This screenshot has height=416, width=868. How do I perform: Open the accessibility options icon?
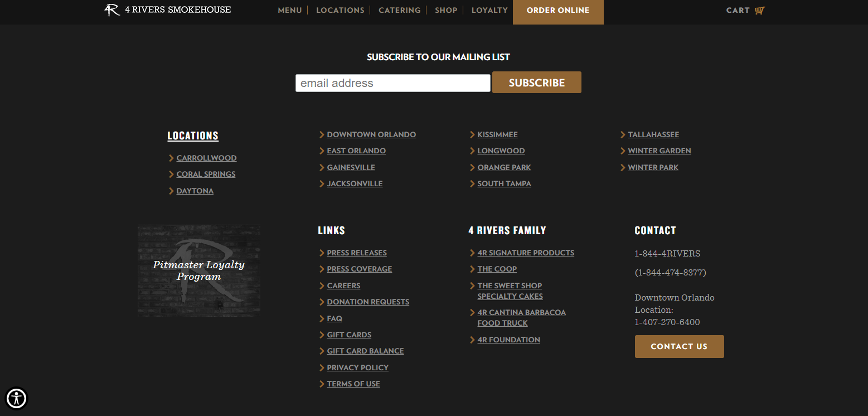(x=17, y=398)
